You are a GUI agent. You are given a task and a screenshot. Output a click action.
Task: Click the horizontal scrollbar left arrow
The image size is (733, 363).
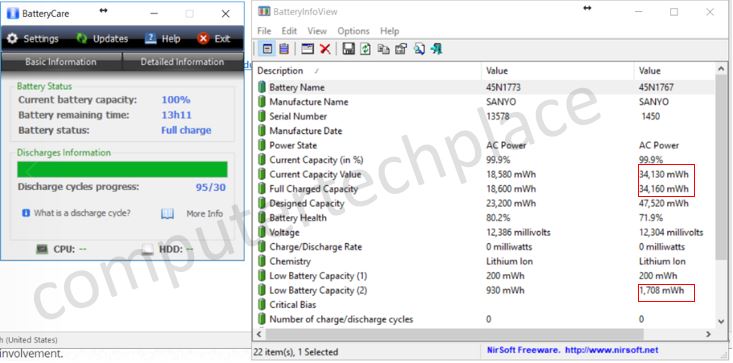tap(260, 334)
